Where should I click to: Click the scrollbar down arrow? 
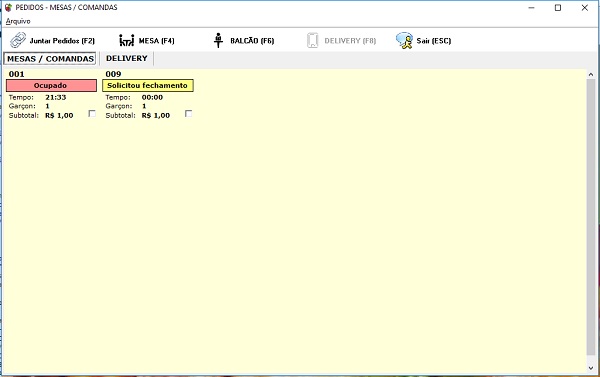point(591,367)
